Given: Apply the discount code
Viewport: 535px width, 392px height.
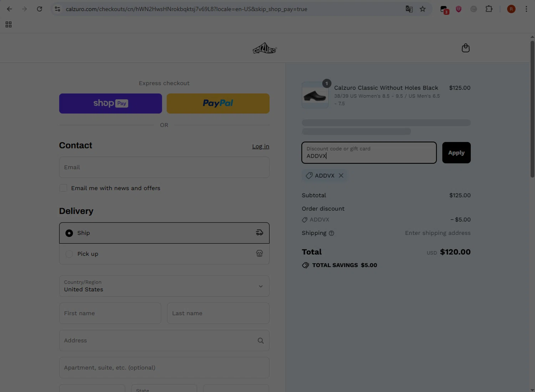Looking at the screenshot, I should pyautogui.click(x=456, y=153).
